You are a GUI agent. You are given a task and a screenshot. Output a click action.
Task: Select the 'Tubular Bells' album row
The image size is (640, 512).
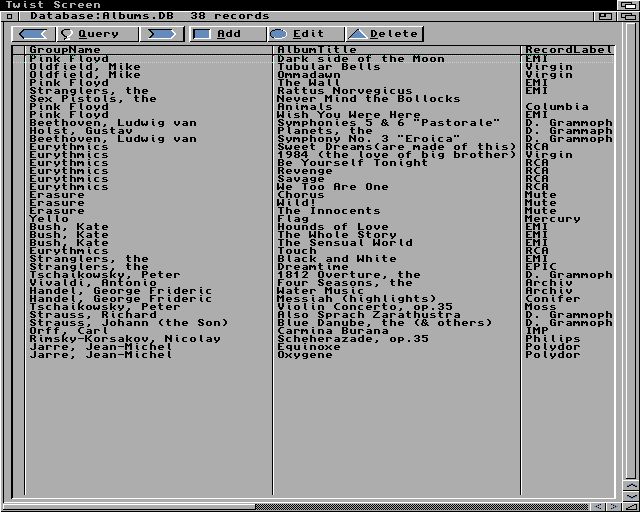(x=313, y=67)
